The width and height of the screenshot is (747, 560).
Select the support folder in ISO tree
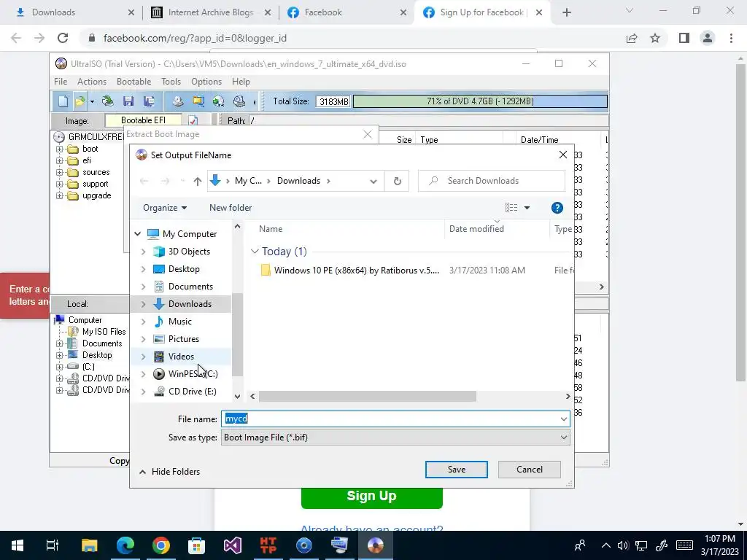click(96, 184)
